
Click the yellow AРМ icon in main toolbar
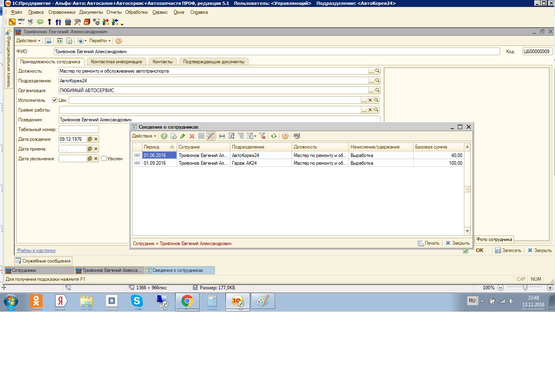(x=12, y=22)
